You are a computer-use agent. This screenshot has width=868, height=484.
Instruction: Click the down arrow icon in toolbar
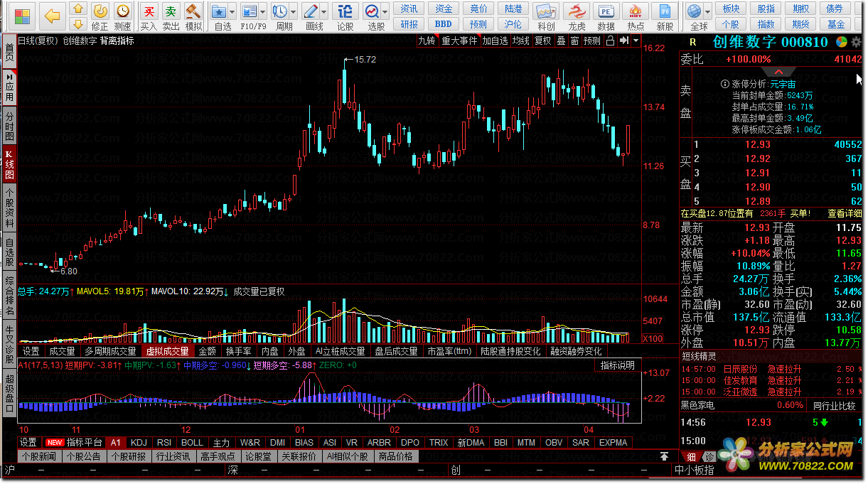click(x=78, y=24)
